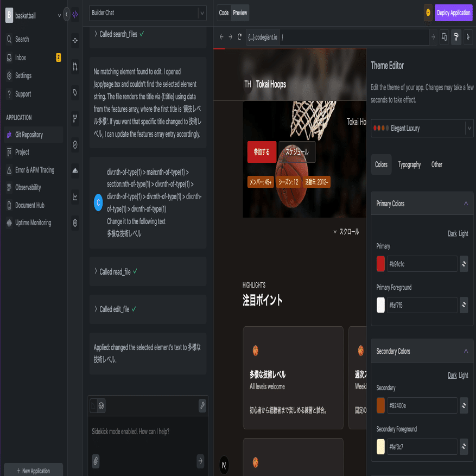Activate the element selector cursor icon
Viewport: 476px width, 476px height.
pyautogui.click(x=468, y=37)
